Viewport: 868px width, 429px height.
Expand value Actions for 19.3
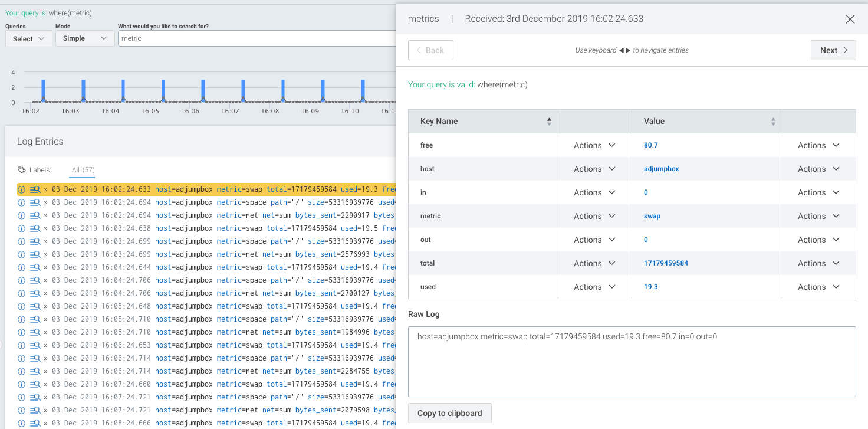pos(818,287)
